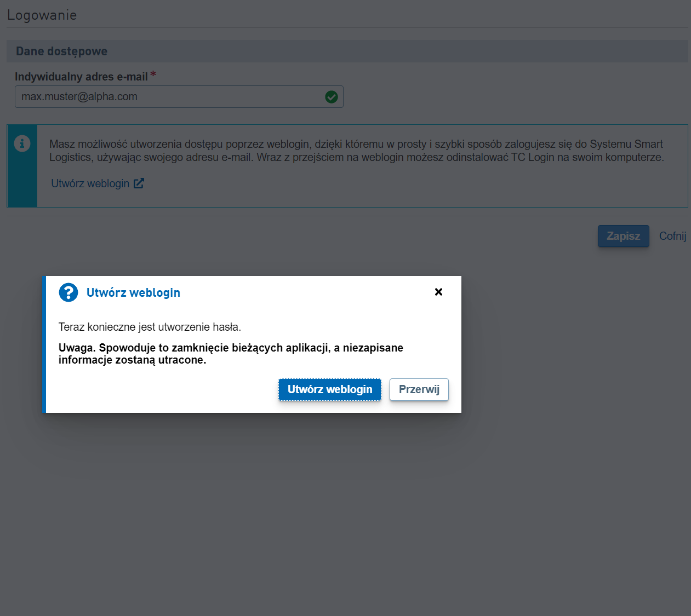Open the Utwórz weblogin link in info box

click(x=90, y=183)
